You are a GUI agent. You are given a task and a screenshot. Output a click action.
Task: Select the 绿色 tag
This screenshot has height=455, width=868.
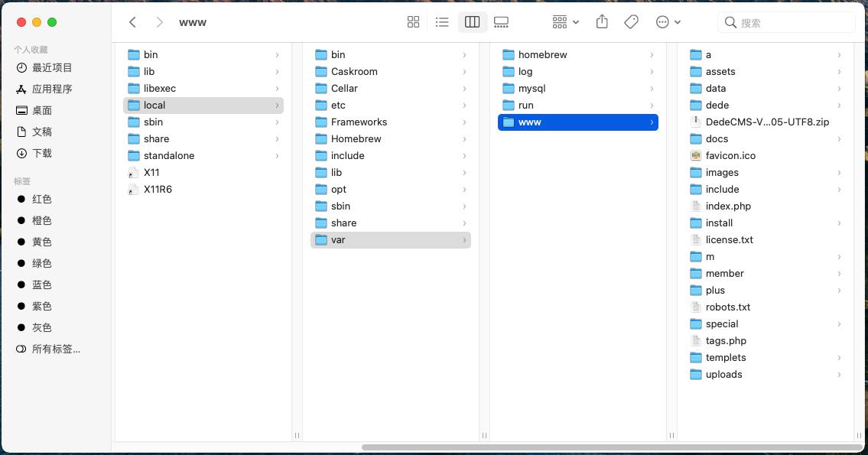click(x=34, y=263)
